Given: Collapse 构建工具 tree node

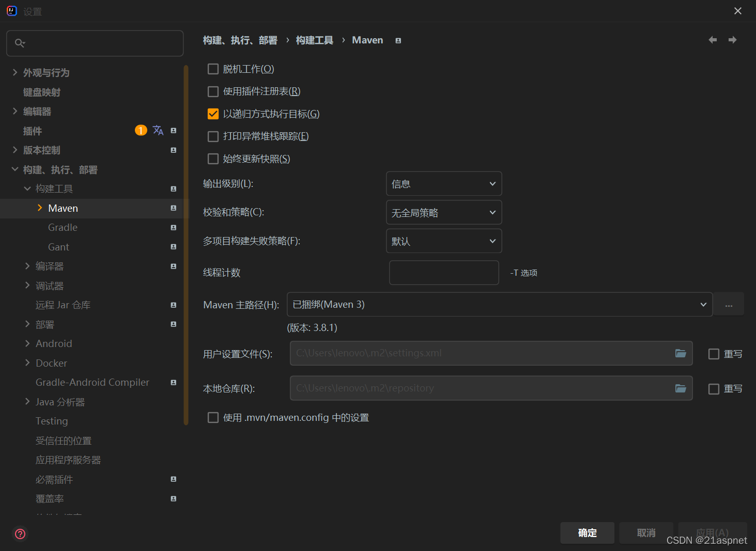Looking at the screenshot, I should click(27, 188).
